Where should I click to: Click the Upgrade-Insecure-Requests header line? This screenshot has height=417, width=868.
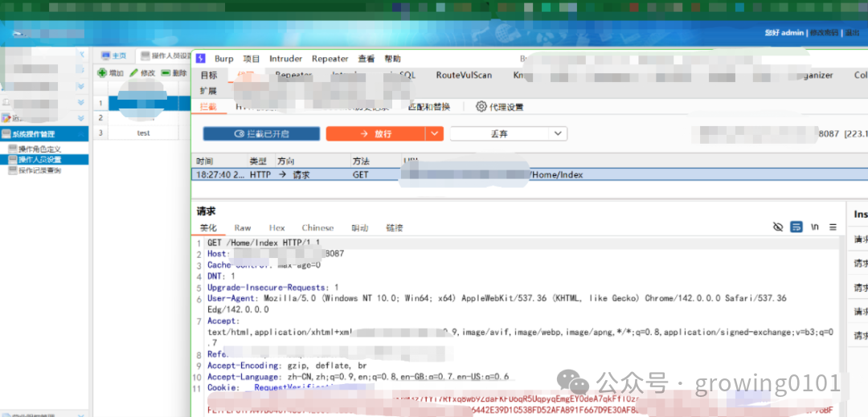tap(273, 287)
